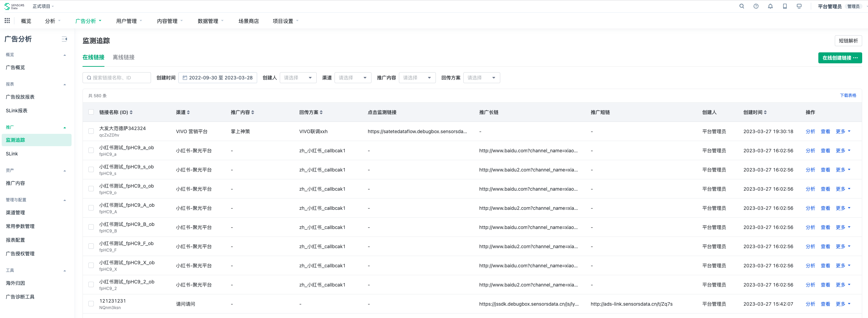Open the 创建人 filter dropdown
This screenshot has height=318, width=868.
coord(298,78)
